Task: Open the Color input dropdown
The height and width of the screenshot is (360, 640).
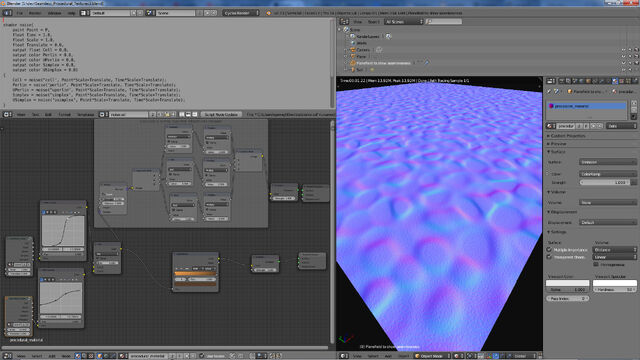Action: point(607,174)
